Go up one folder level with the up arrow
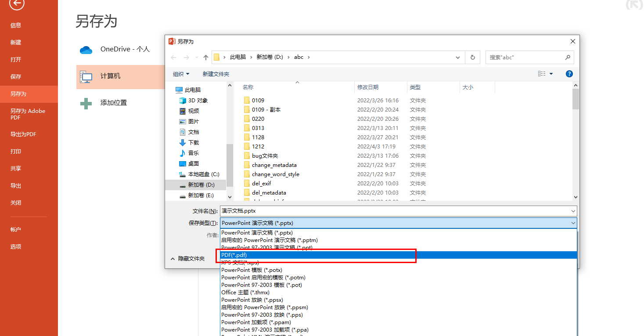 tap(206, 58)
